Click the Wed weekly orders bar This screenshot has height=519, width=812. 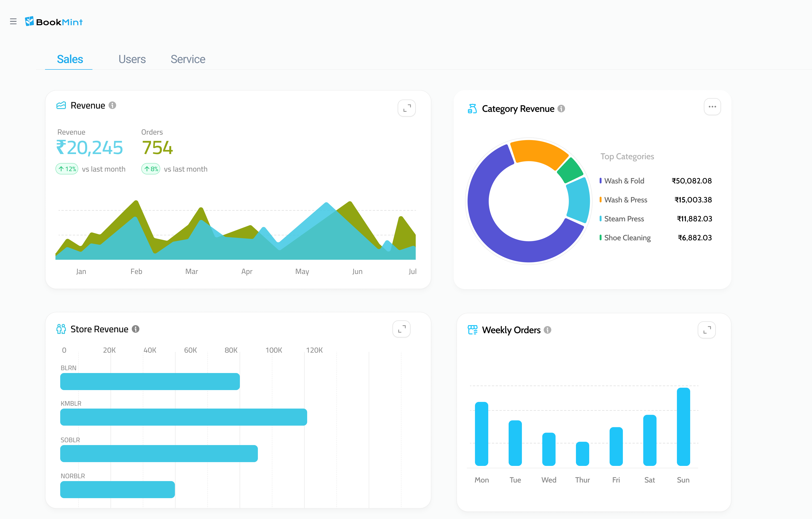549,449
